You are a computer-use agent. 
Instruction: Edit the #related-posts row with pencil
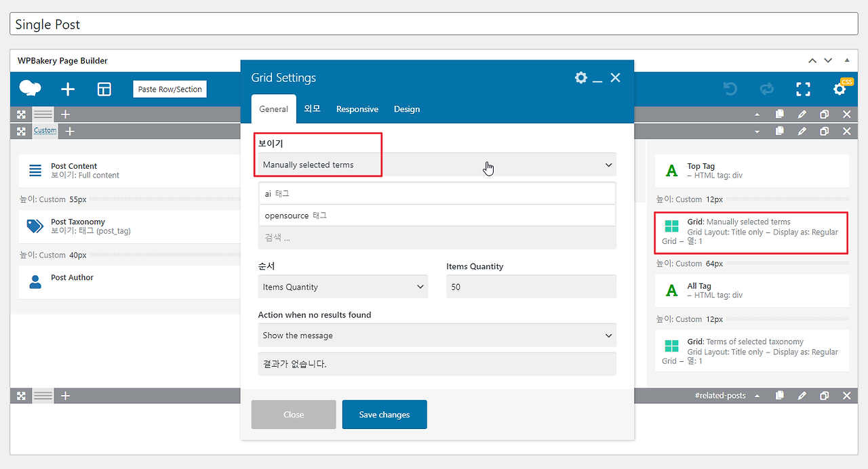pos(802,396)
